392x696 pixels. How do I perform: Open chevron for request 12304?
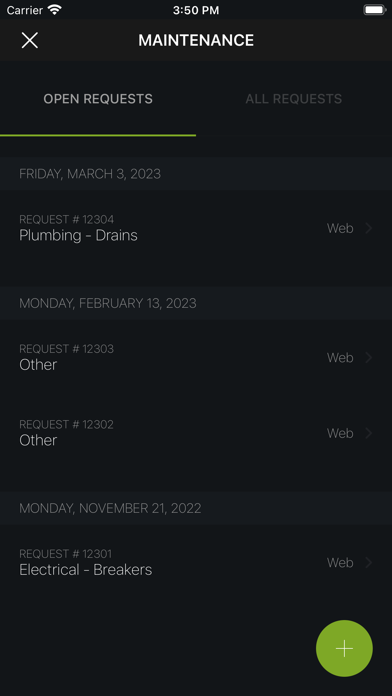[x=368, y=228]
